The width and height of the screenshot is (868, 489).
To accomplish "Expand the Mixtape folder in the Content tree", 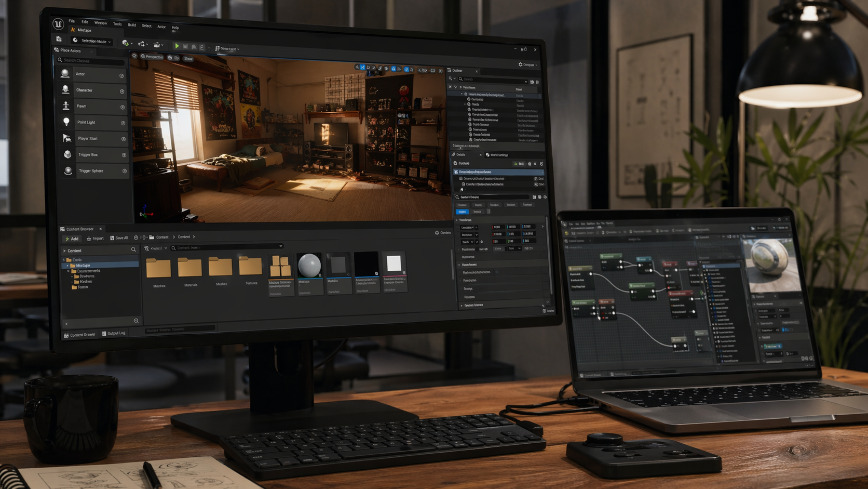I will point(68,265).
